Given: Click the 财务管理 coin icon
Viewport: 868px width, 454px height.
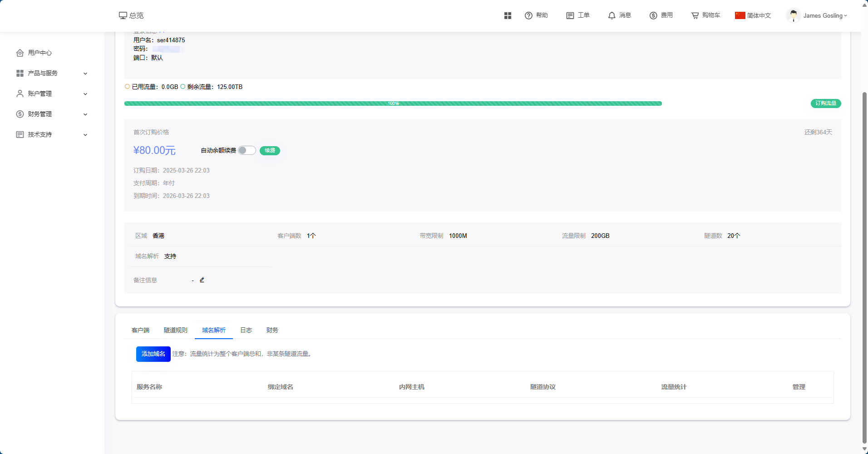Looking at the screenshot, I should coord(20,114).
